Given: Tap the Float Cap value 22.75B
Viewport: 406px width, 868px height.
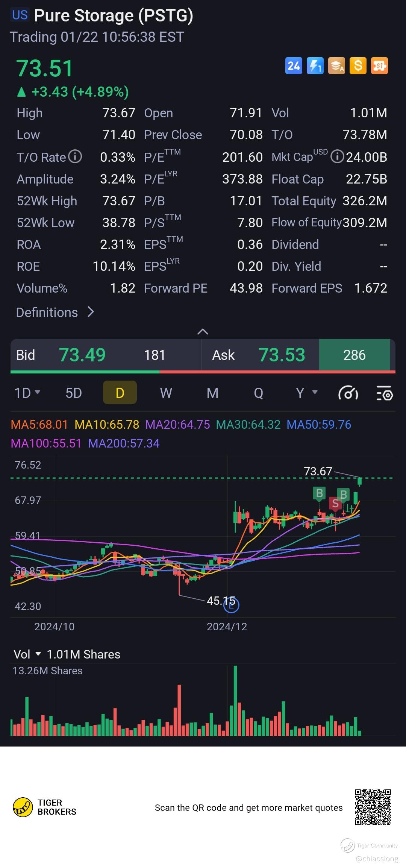Looking at the screenshot, I should [x=367, y=179].
